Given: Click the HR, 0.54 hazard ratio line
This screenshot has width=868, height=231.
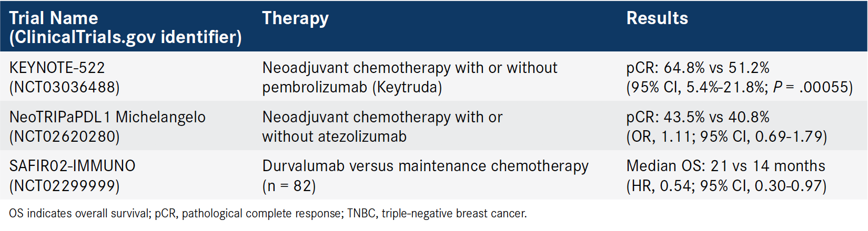Looking at the screenshot, I should [x=726, y=186].
